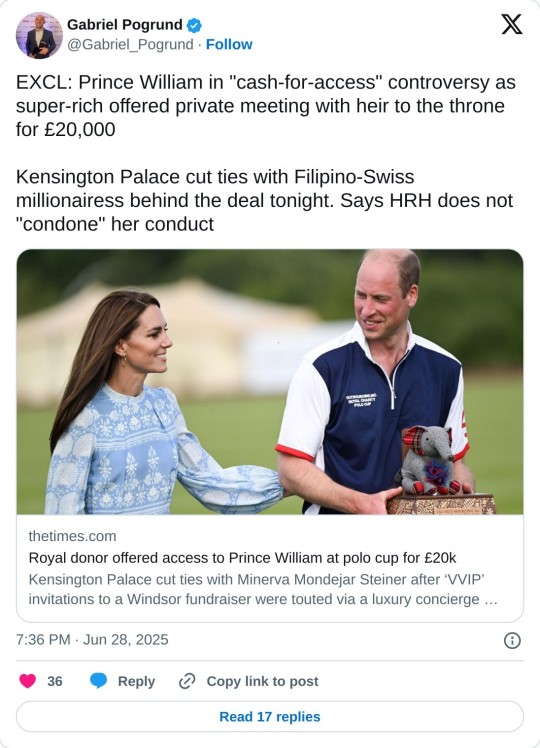Screen dimensions: 540x748
Task: Open Read 17 replies
Action: tap(270, 717)
